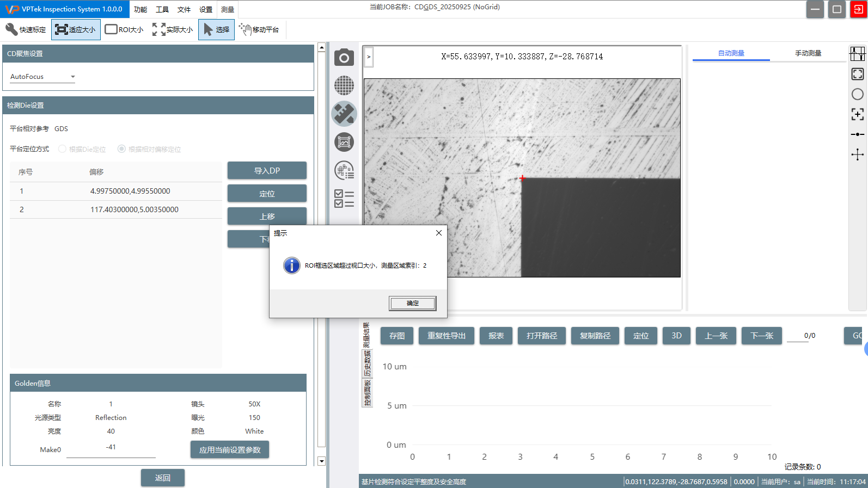Image resolution: width=868 pixels, height=488 pixels.
Task: Click the 导入DP button
Action: 267,171
